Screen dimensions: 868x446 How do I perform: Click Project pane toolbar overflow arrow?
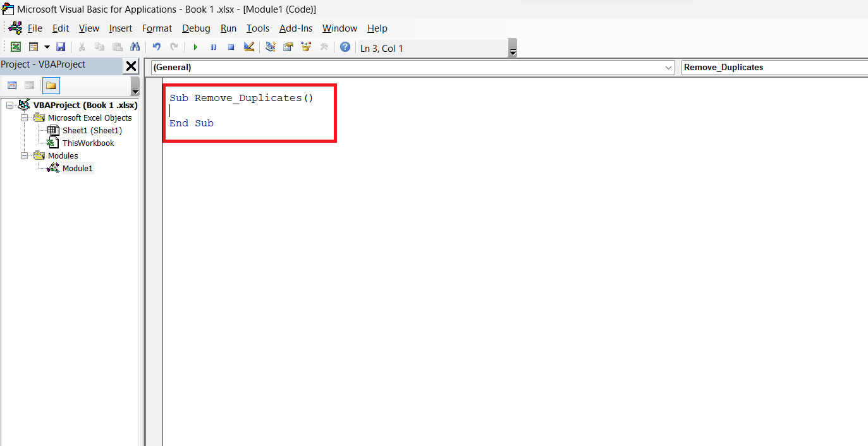pyautogui.click(x=135, y=87)
